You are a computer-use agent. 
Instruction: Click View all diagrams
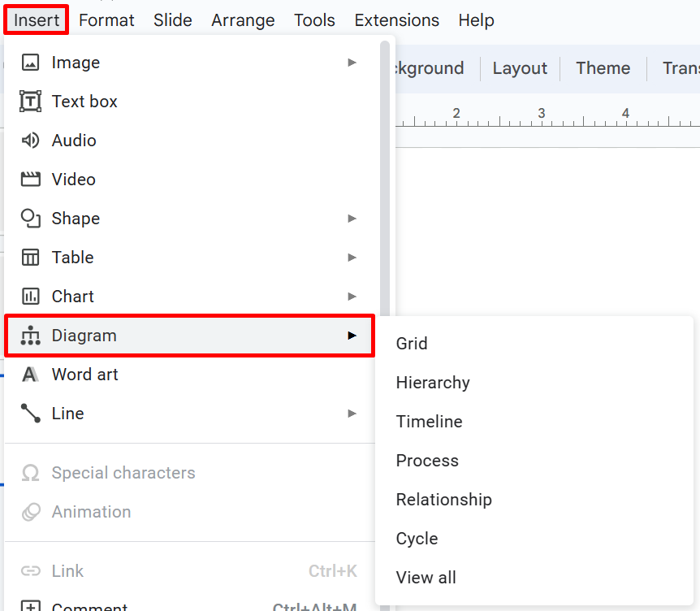click(x=426, y=578)
